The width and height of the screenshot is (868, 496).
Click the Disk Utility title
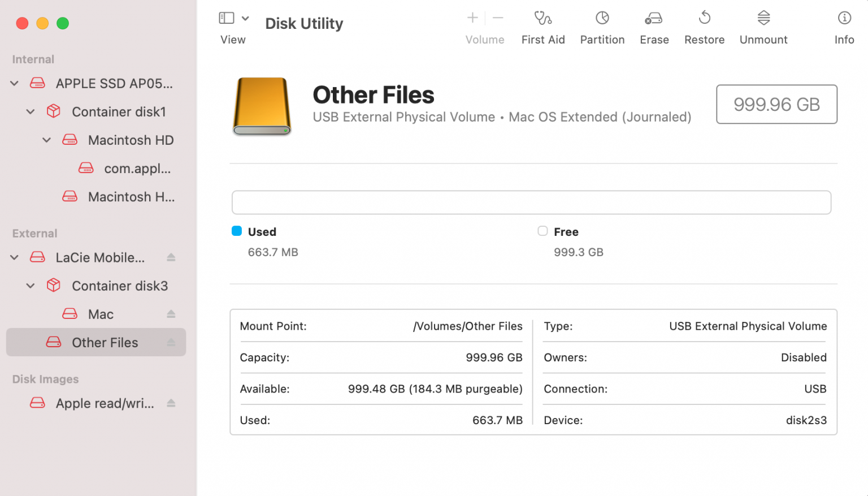(x=303, y=23)
